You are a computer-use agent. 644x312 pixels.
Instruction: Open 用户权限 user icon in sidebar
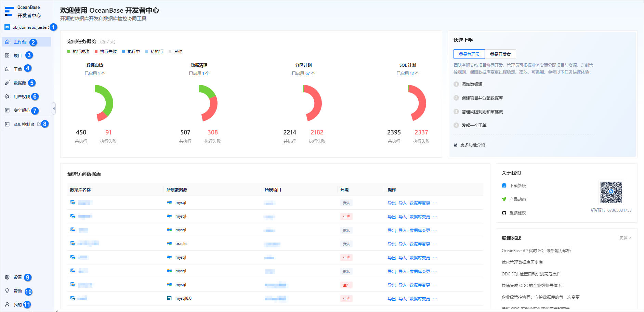7,96
